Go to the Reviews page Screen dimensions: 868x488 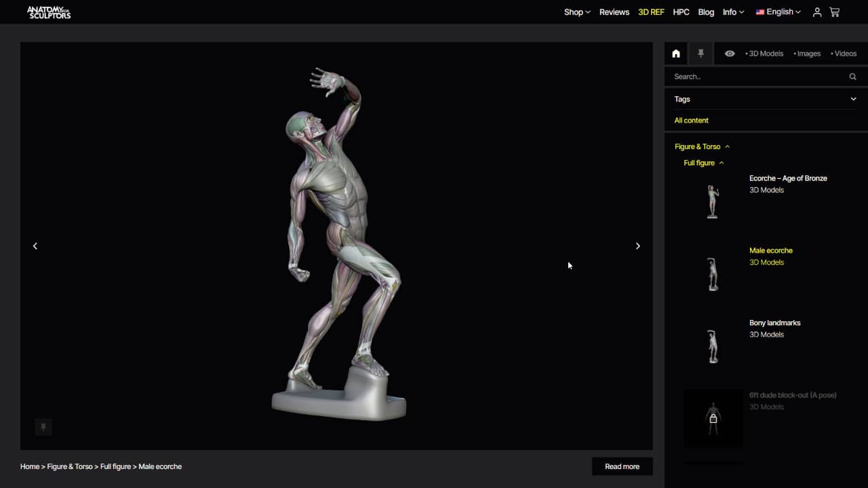pyautogui.click(x=614, y=12)
